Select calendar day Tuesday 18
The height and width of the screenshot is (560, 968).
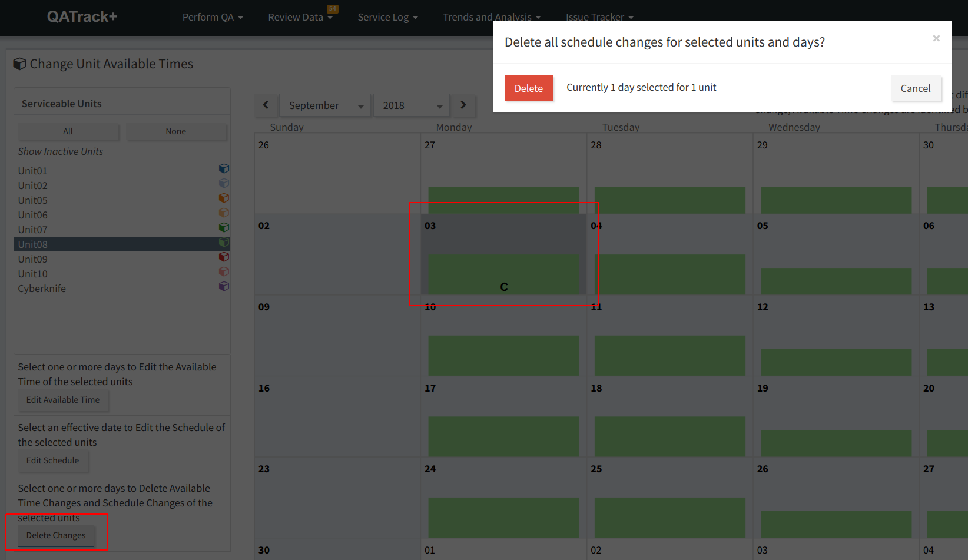tap(669, 416)
